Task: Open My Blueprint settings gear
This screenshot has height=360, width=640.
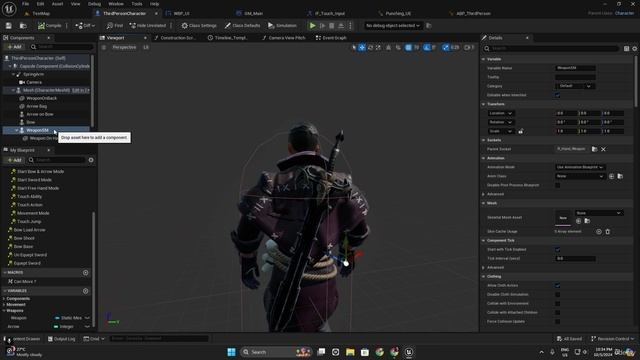Action: [x=91, y=160]
